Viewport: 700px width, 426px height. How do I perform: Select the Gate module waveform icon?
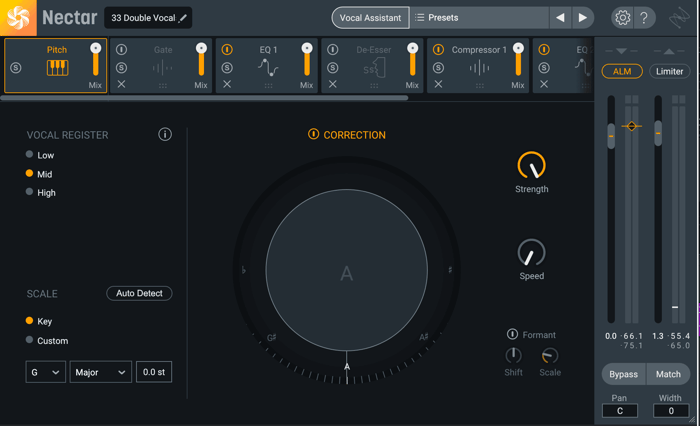(x=162, y=68)
